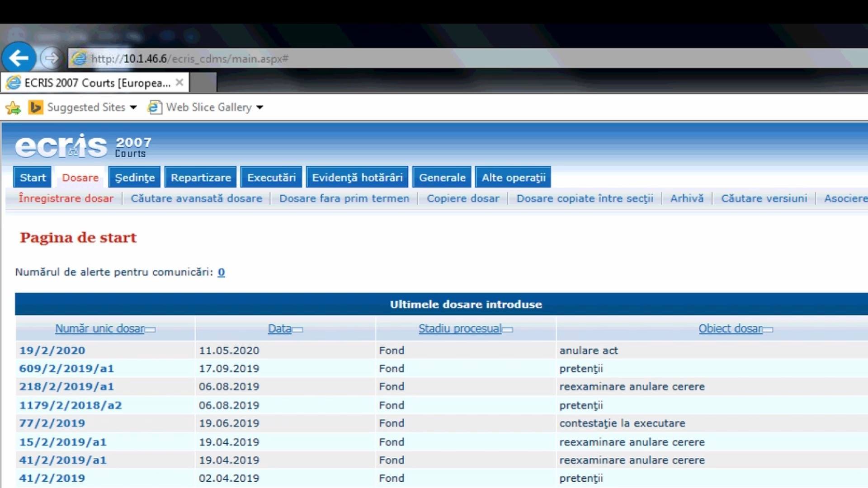Open the Arhivă submenu link
Screen dimensions: 868x488
(687, 198)
